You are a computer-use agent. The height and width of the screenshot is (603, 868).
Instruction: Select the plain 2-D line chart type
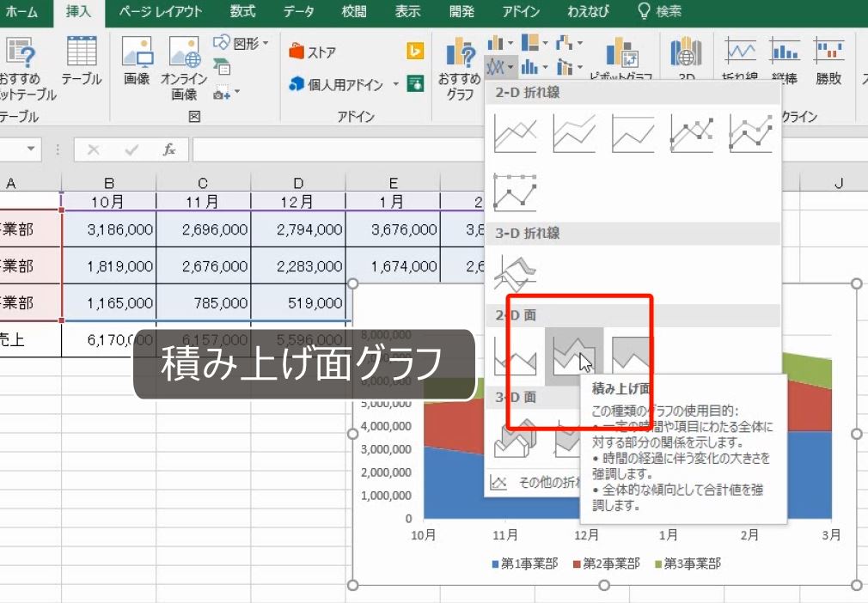(515, 133)
